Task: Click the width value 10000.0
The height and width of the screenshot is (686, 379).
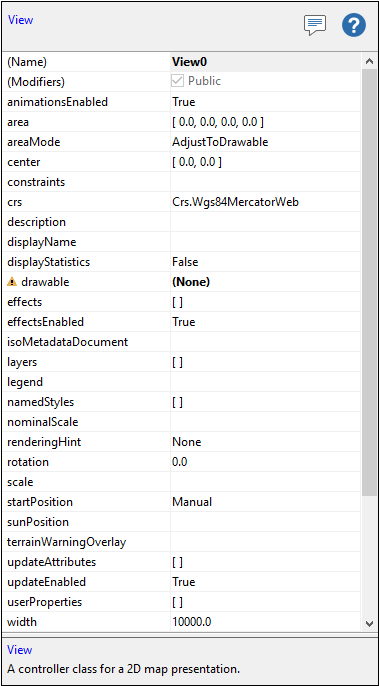Action: 192,622
